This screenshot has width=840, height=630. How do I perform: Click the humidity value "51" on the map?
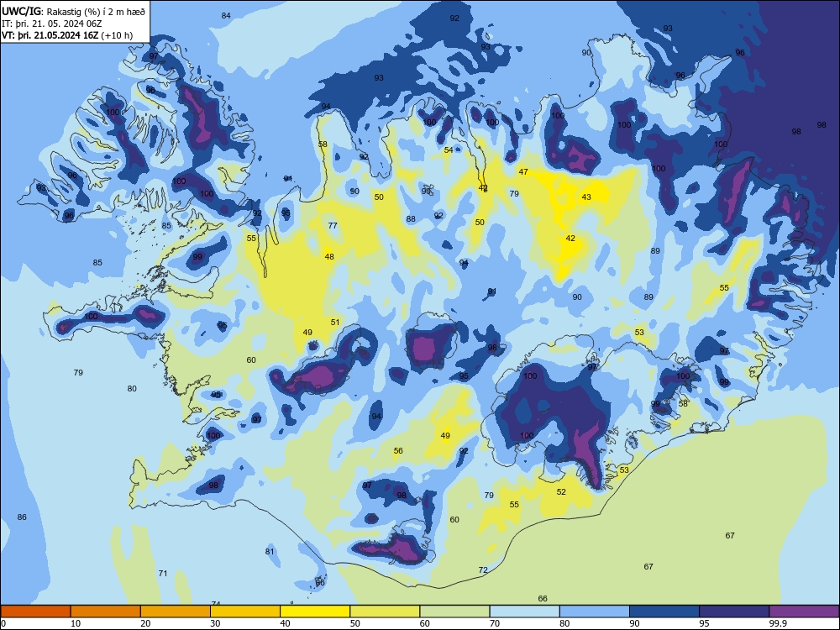coord(335,322)
